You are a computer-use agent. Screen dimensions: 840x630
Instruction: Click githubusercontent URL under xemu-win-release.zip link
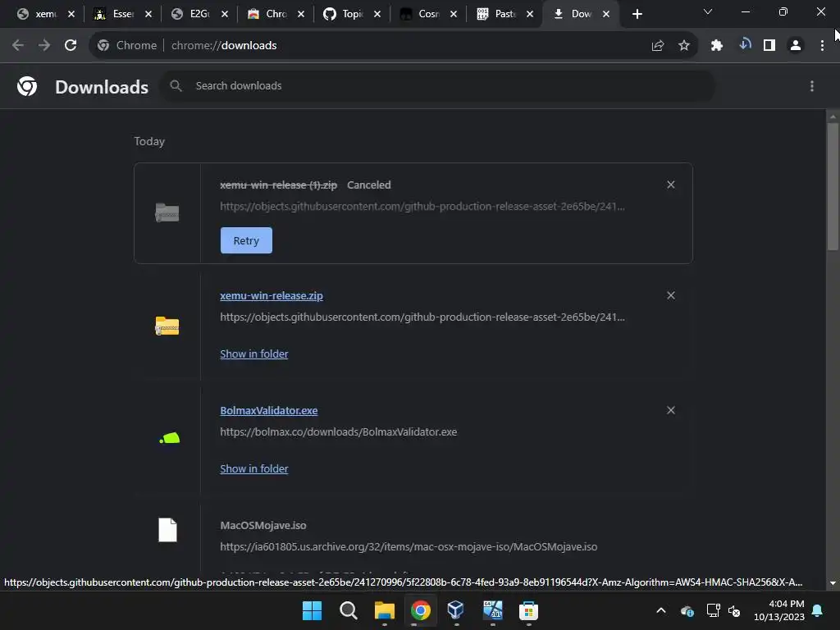pos(422,317)
